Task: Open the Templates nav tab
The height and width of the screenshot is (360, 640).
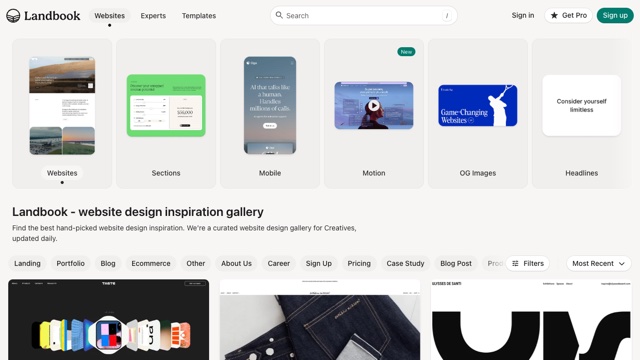Action: point(199,16)
